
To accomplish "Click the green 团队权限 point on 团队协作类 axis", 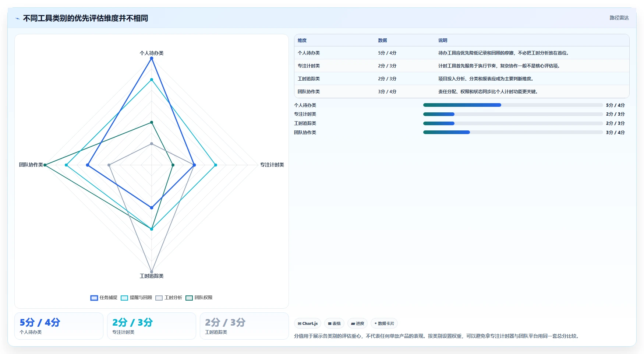I will 45,165.
